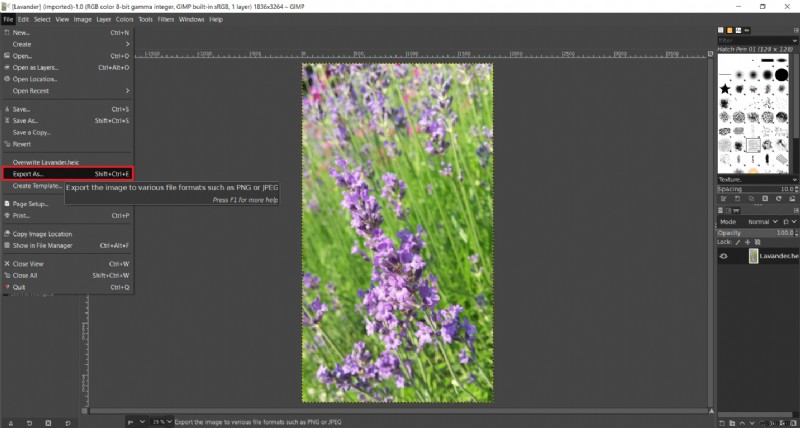Click the Revert icon entry
The image size is (800, 428).
20,144
